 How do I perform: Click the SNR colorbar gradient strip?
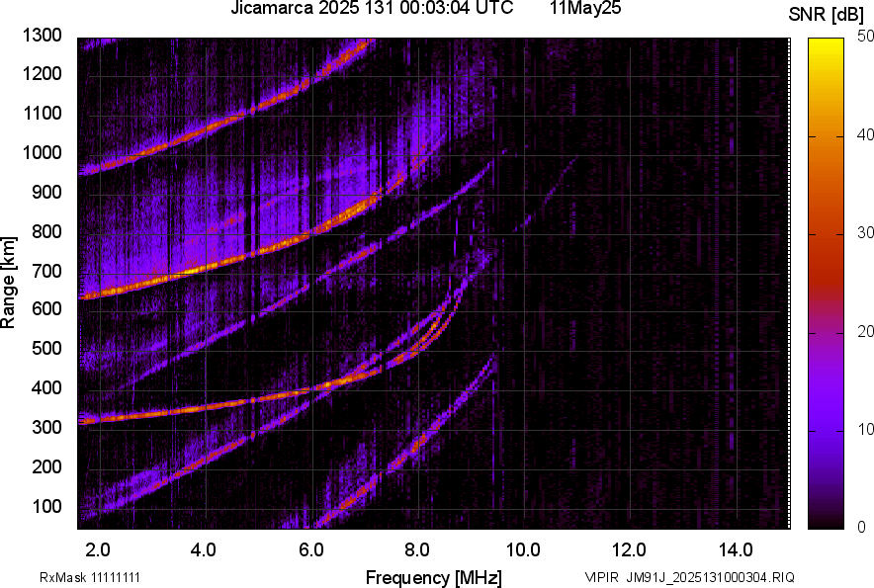[x=826, y=284]
